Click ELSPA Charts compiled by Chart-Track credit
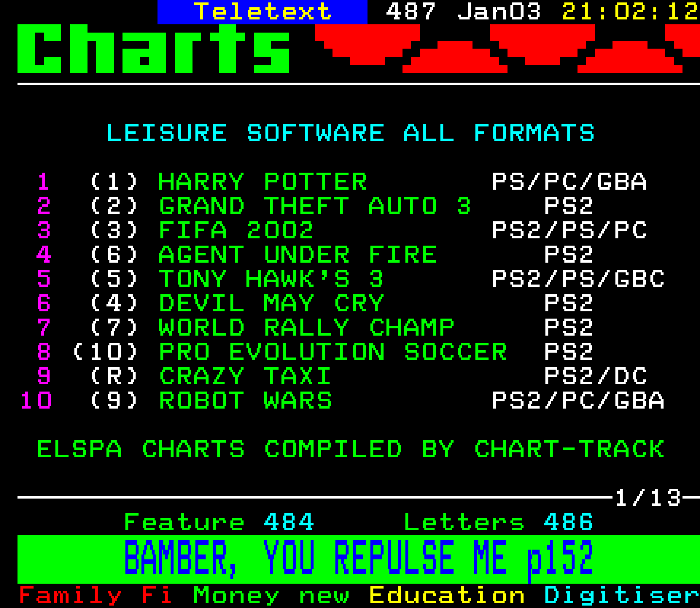This screenshot has height=608, width=700. tap(350, 449)
